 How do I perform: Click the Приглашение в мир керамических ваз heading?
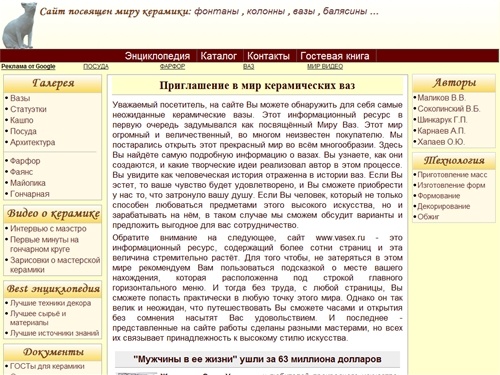tap(257, 86)
